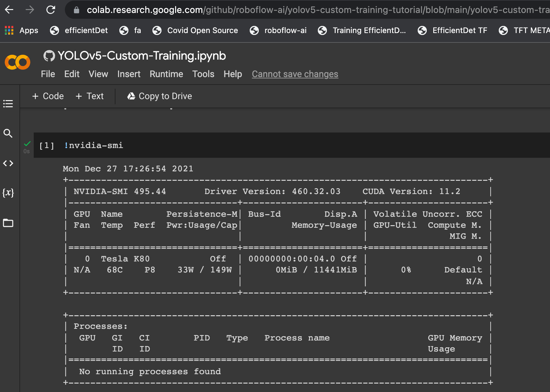Open the View menu
This screenshot has width=550, height=392.
point(98,74)
